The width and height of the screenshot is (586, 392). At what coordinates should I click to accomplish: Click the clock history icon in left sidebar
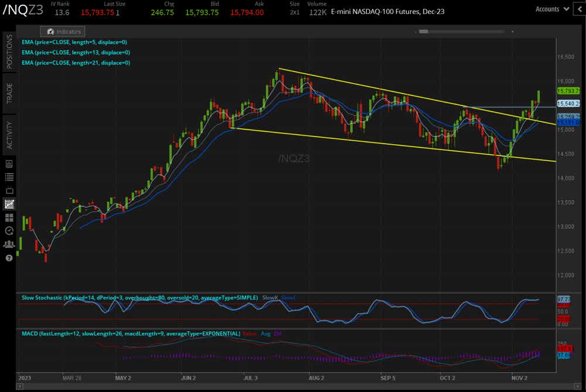click(x=8, y=231)
